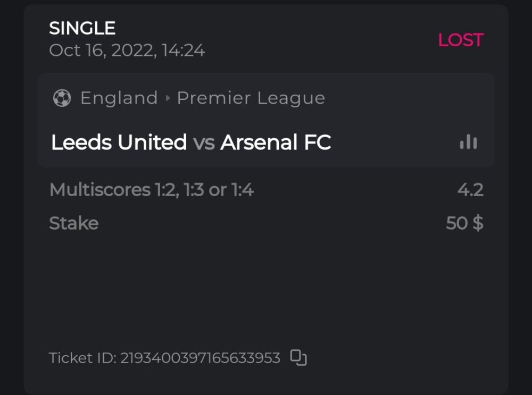532x395 pixels.
Task: Click the 'Ticket ID:' label text
Action: click(82, 358)
